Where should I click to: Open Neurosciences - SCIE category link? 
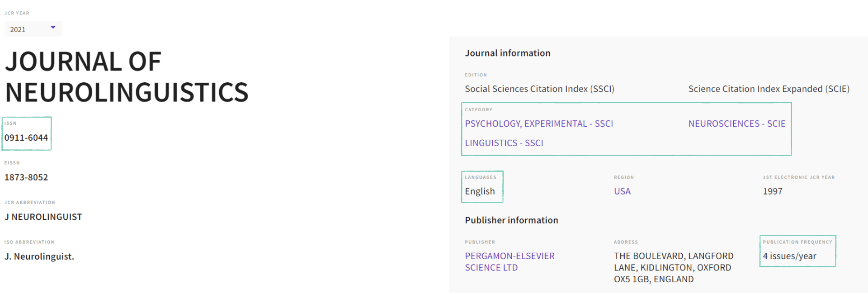coord(736,124)
